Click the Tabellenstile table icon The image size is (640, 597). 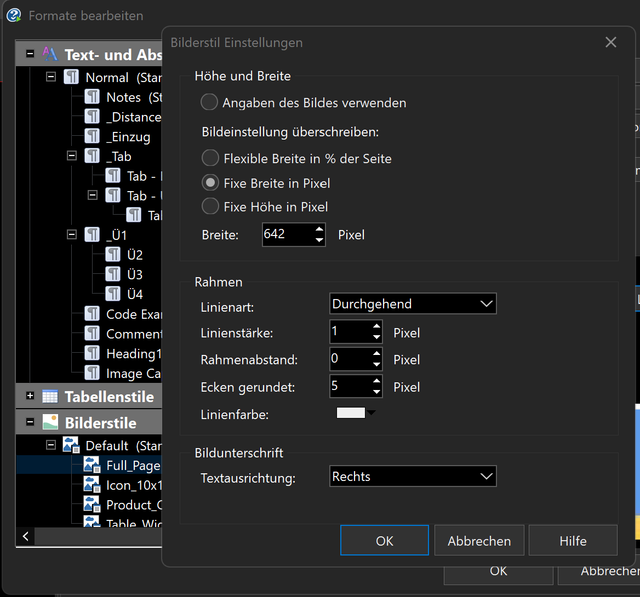[x=50, y=396]
